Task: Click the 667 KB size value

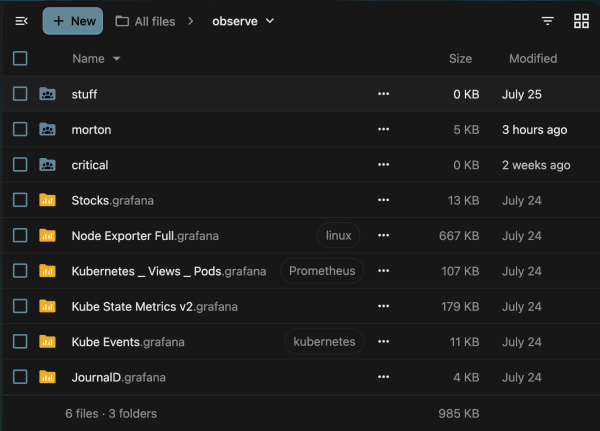Action: (459, 236)
